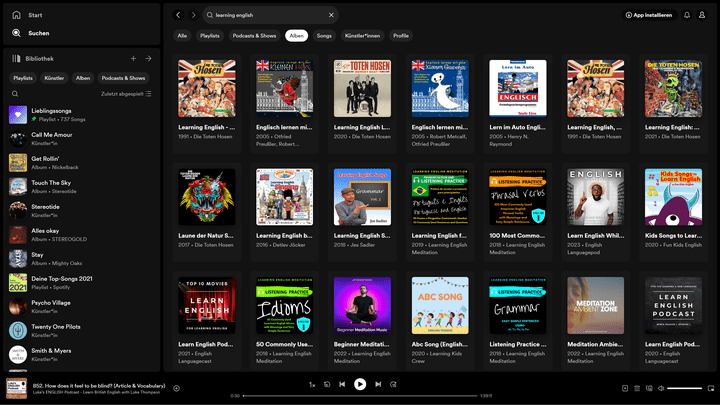
Task: Clear the search field with the X
Action: pos(331,15)
